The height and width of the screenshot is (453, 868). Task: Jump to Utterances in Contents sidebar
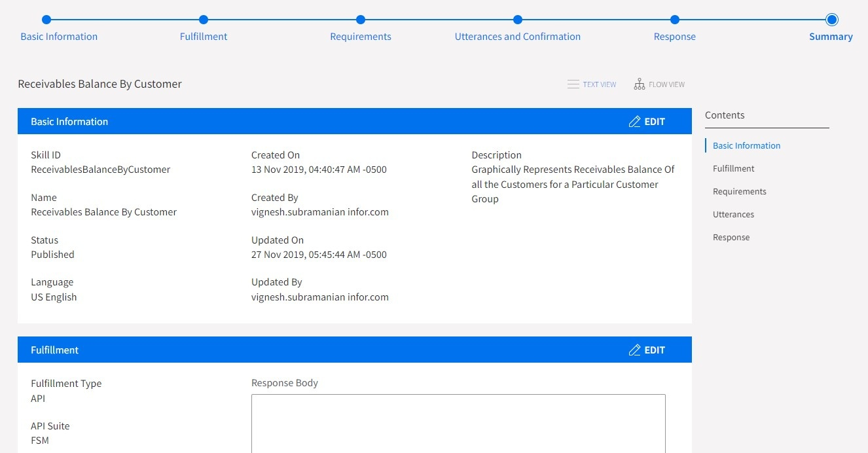coord(733,215)
